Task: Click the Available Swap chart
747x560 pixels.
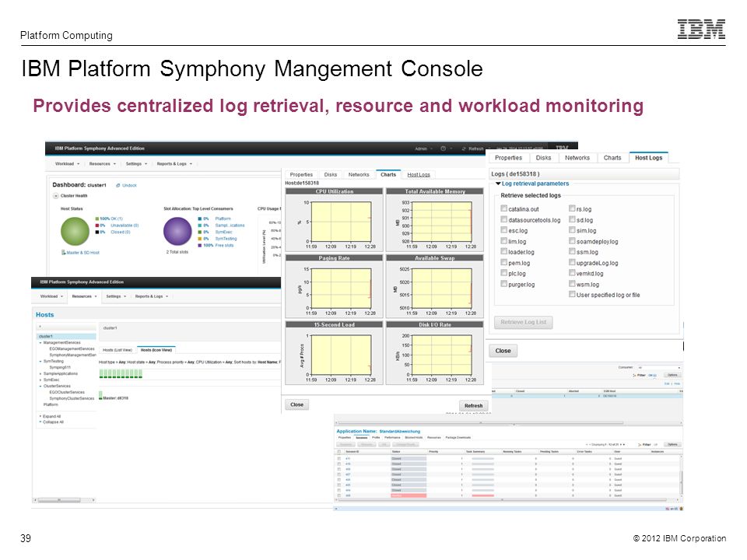Action: pos(434,285)
